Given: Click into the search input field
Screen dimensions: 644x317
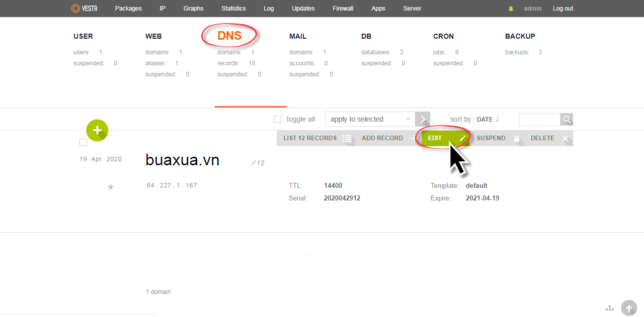Looking at the screenshot, I should coord(539,119).
